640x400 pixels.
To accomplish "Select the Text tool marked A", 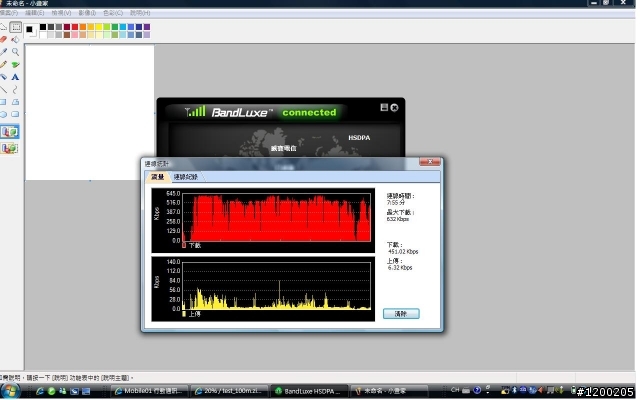I will [x=16, y=77].
